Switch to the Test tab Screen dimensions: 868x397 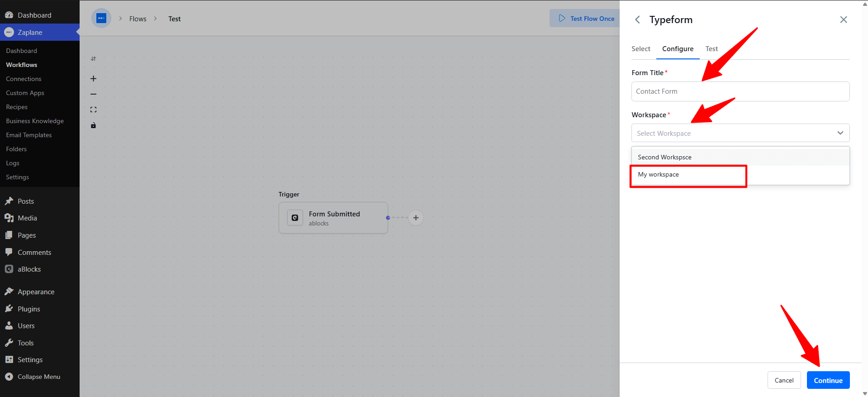click(x=711, y=49)
